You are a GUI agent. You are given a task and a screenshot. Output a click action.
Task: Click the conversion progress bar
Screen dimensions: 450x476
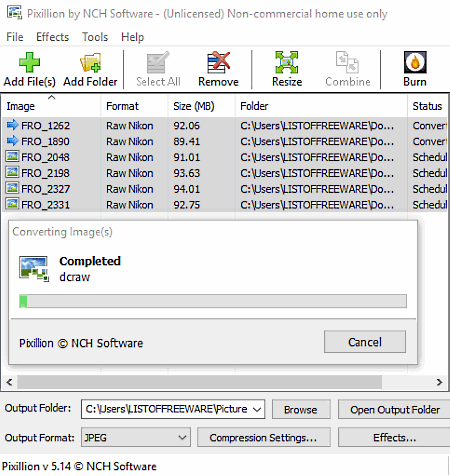(213, 301)
